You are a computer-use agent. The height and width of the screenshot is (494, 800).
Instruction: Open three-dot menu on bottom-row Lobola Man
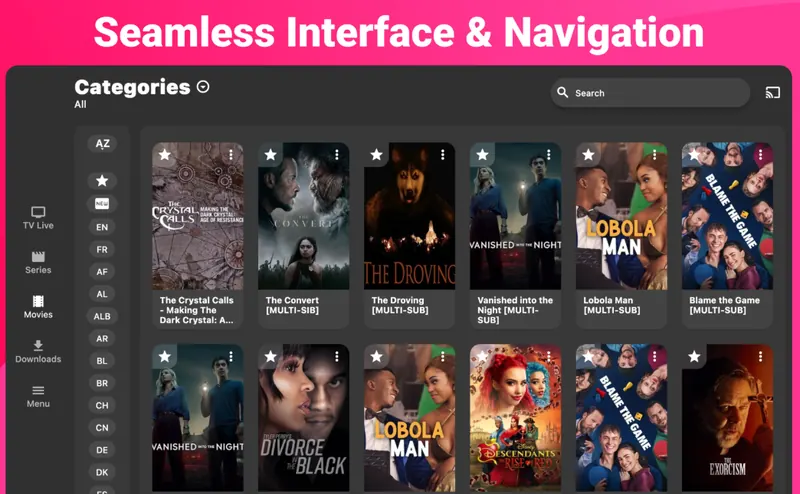pos(443,356)
